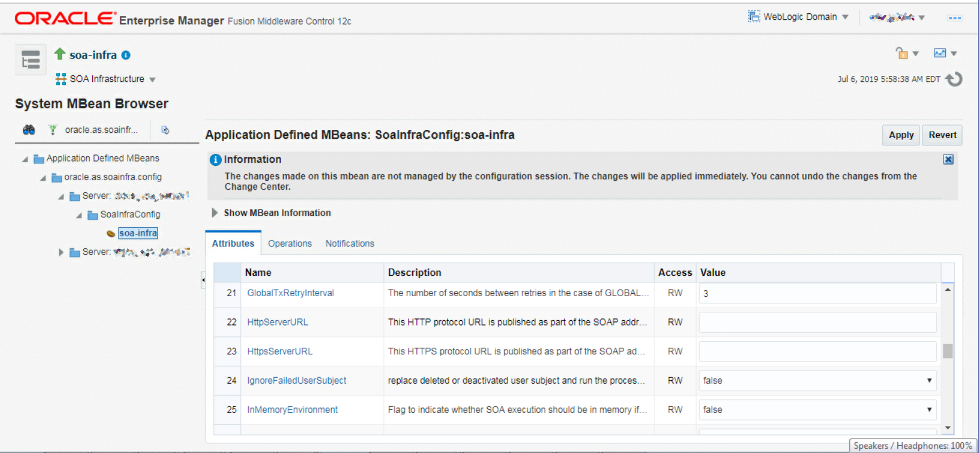Click the binoculars find icon
The image size is (980, 453).
point(29,130)
